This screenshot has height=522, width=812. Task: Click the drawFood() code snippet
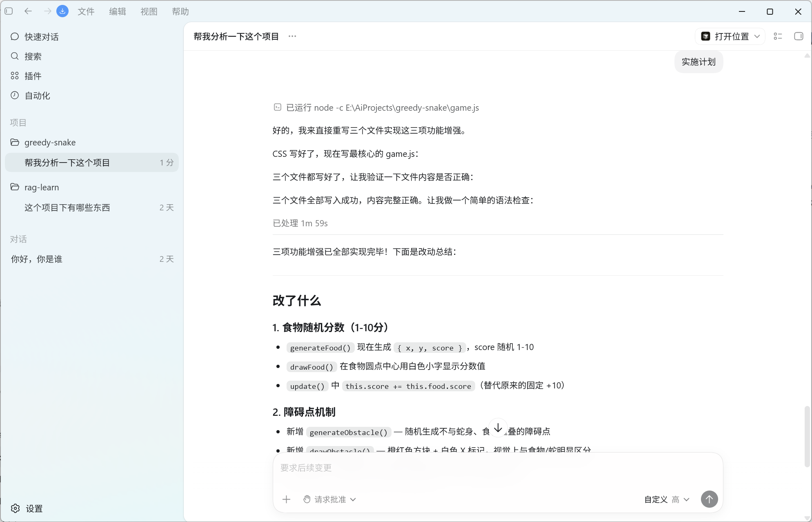pyautogui.click(x=312, y=367)
